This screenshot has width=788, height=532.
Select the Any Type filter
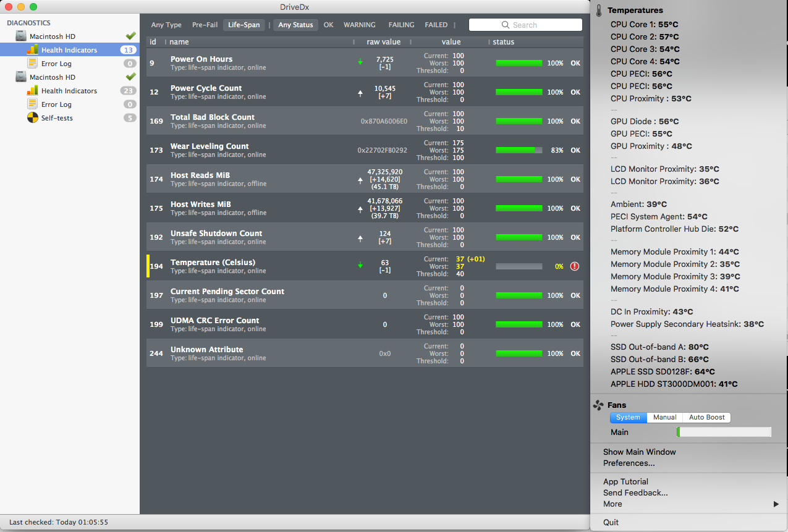(x=166, y=25)
